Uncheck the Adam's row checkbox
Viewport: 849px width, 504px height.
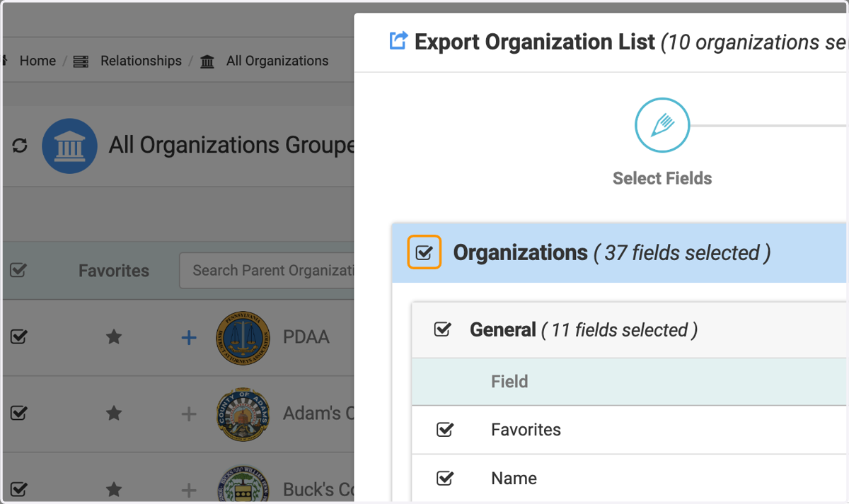18,413
